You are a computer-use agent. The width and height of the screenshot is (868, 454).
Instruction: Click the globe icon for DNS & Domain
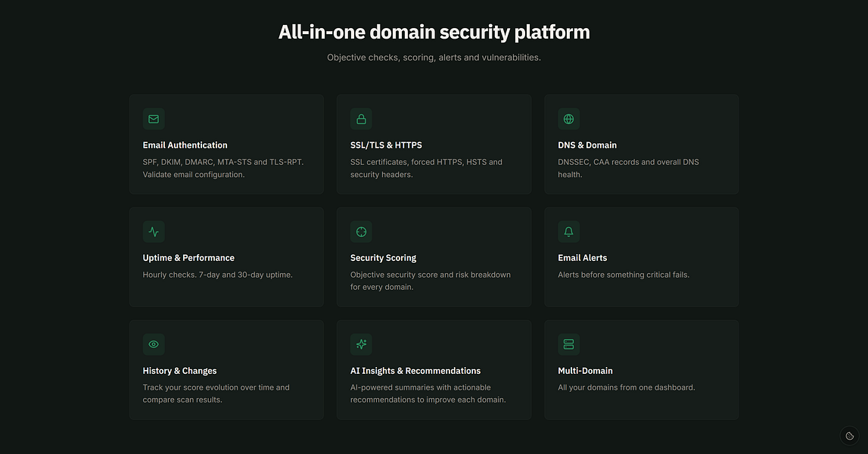[x=568, y=119]
